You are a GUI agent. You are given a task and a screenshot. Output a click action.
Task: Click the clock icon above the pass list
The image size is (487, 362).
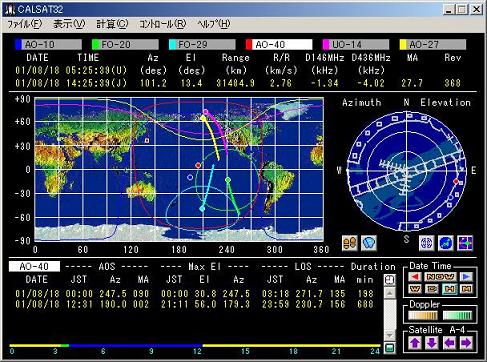point(389,280)
